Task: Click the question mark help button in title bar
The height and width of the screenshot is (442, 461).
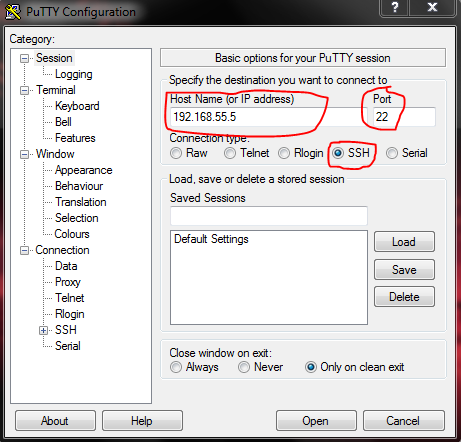Action: [x=395, y=8]
